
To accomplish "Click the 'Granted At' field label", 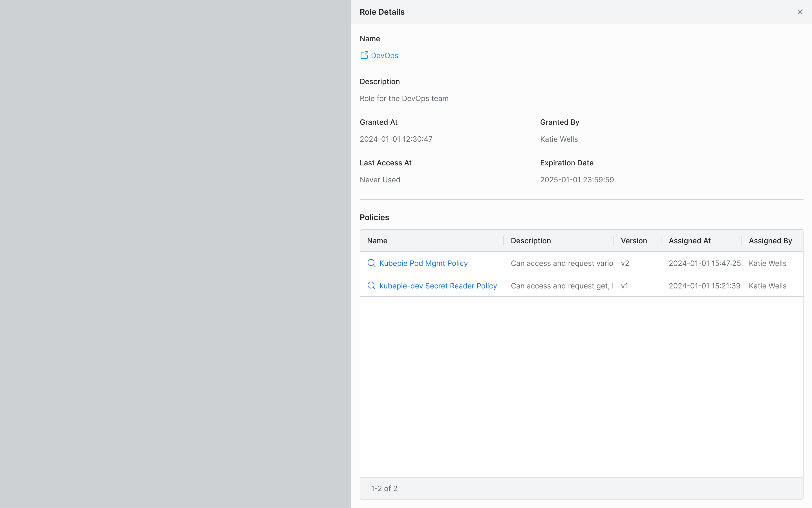I will click(x=378, y=122).
